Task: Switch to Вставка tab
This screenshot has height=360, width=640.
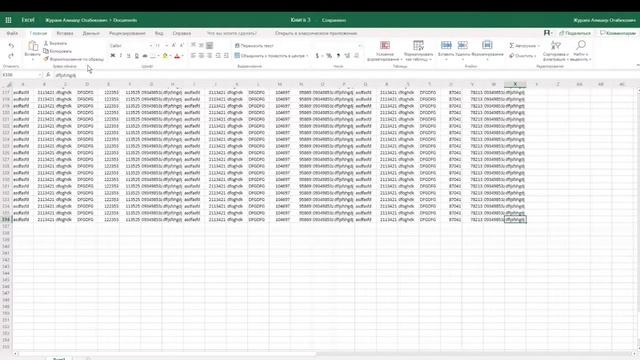Action: (x=65, y=33)
